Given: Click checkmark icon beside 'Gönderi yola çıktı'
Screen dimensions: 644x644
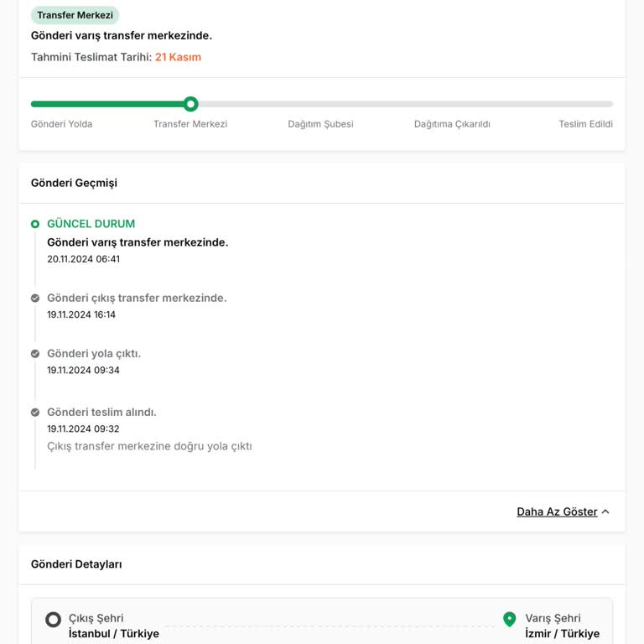Looking at the screenshot, I should click(35, 354).
